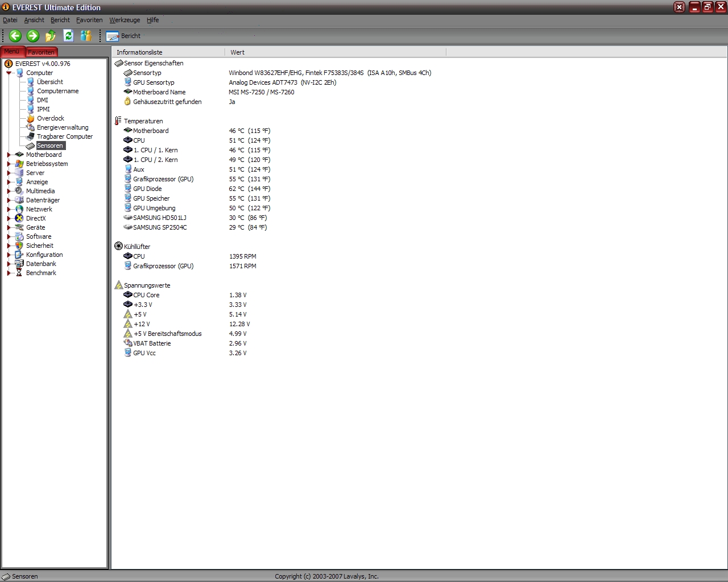The height and width of the screenshot is (582, 728).
Task: Collapse the Computer tree node
Action: click(9, 73)
